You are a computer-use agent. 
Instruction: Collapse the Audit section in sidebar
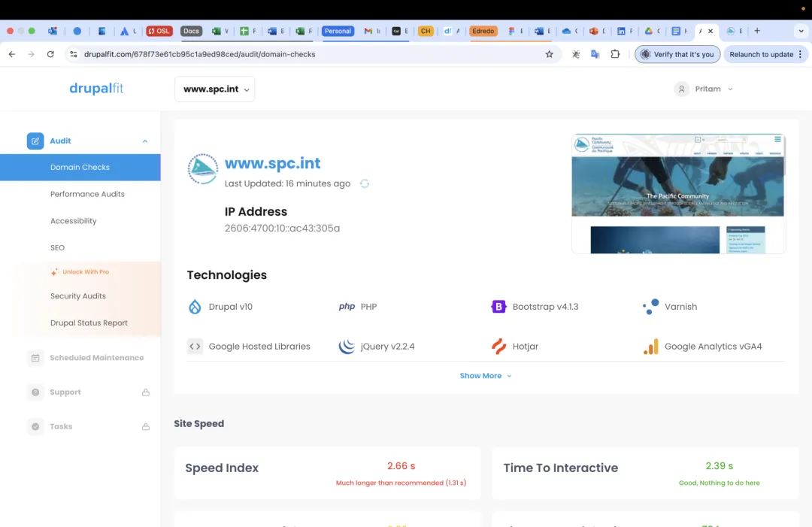145,141
